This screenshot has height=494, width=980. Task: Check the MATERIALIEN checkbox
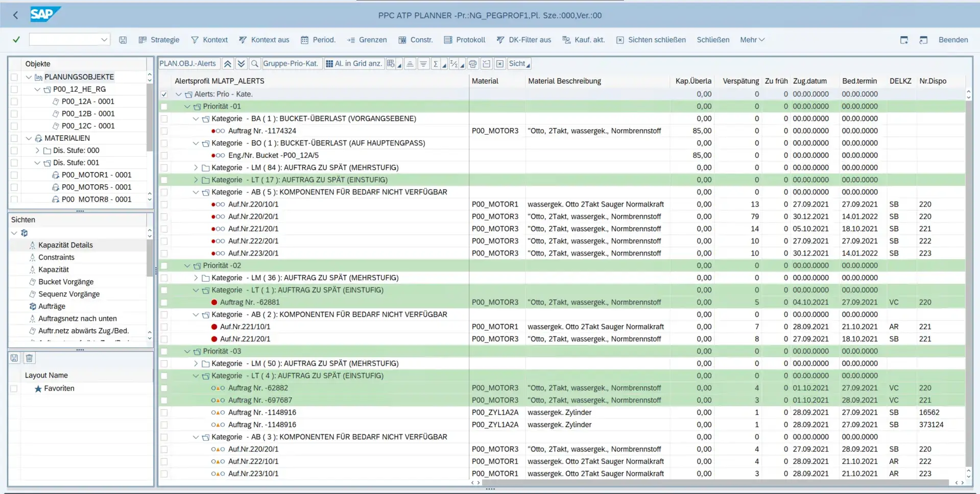pyautogui.click(x=14, y=138)
